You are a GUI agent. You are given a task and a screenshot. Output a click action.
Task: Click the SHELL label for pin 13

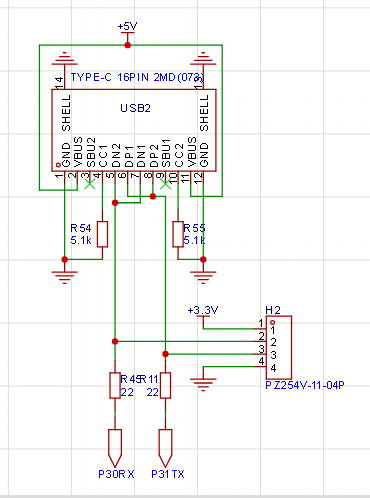tap(204, 113)
